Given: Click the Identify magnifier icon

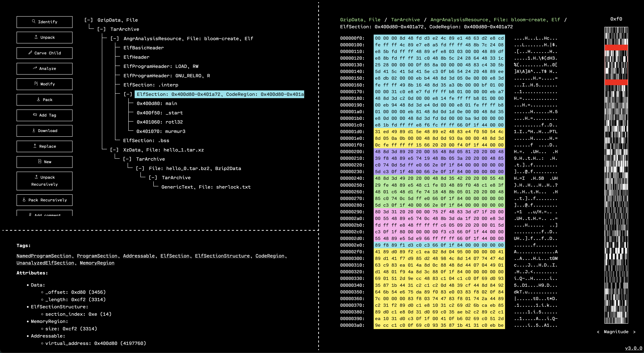Looking at the screenshot, I should 33,21.
